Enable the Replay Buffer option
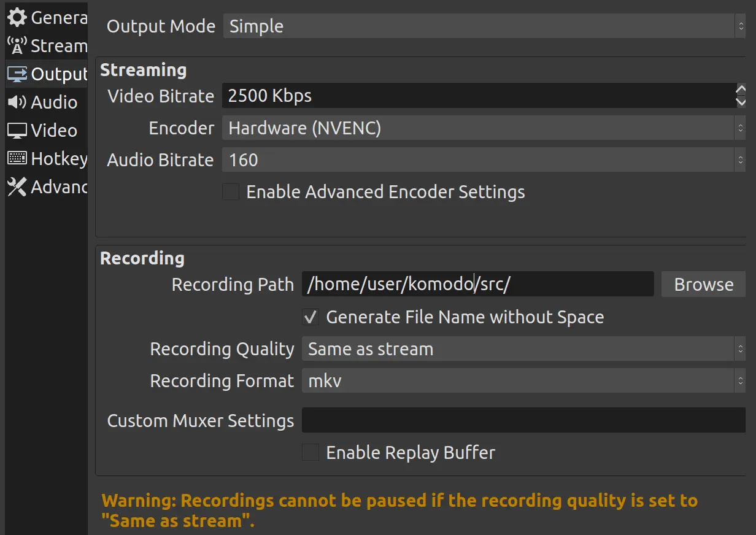This screenshot has width=756, height=535. 310,453
